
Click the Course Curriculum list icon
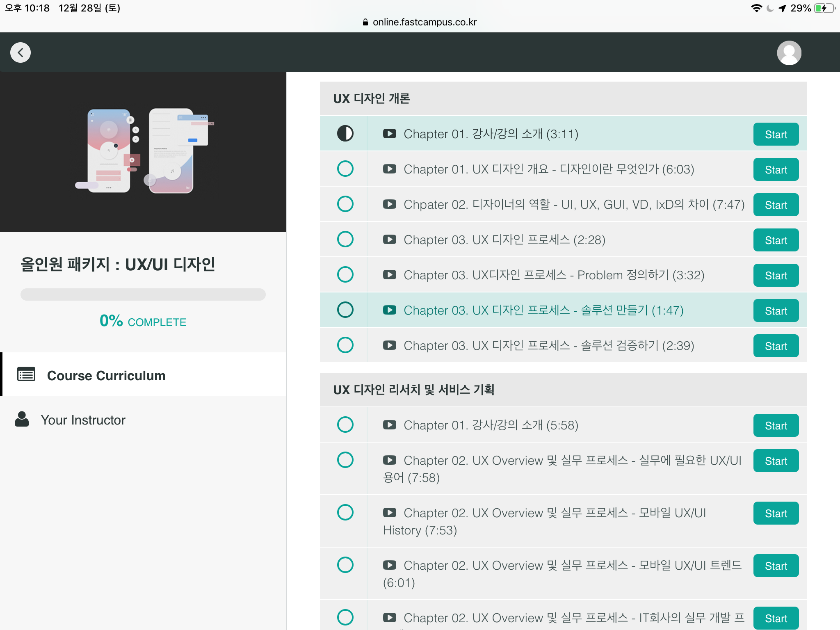click(26, 374)
